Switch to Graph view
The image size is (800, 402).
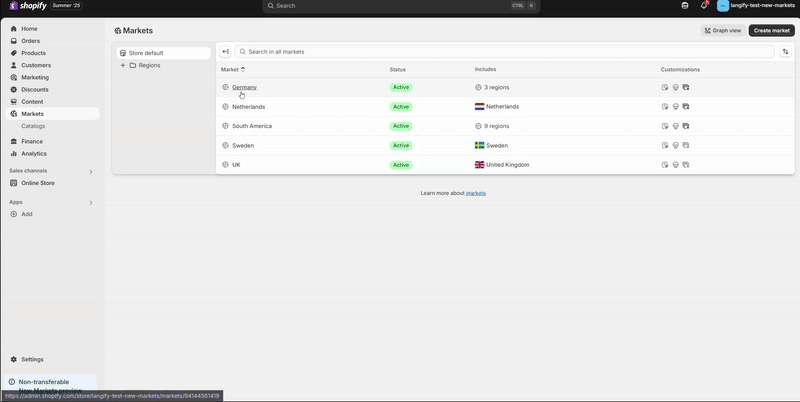[723, 31]
